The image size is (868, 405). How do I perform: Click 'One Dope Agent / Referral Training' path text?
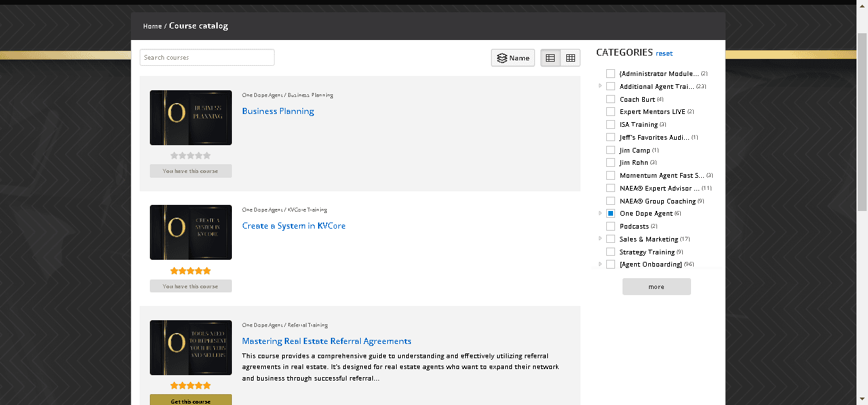click(x=285, y=326)
